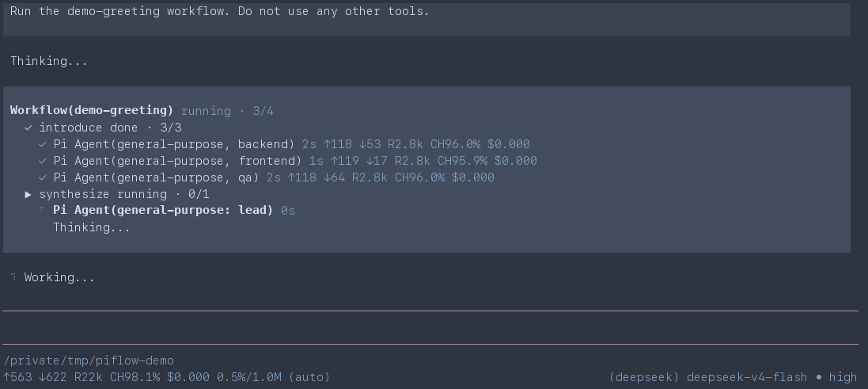Click the high thinking level indicator
868x389 pixels.
click(843, 377)
